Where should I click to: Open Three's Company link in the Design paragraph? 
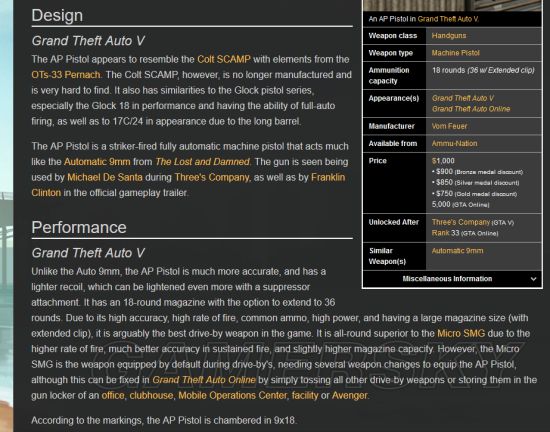point(212,177)
